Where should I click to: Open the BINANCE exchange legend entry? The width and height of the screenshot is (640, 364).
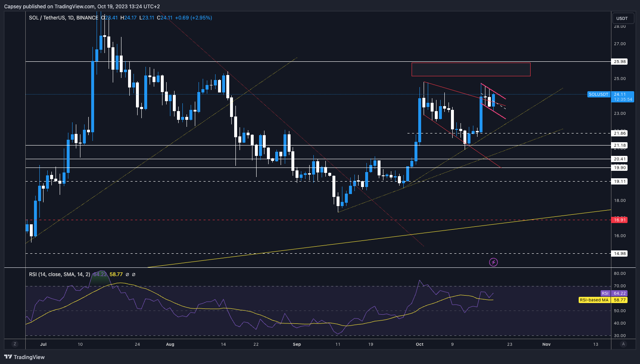coord(88,18)
